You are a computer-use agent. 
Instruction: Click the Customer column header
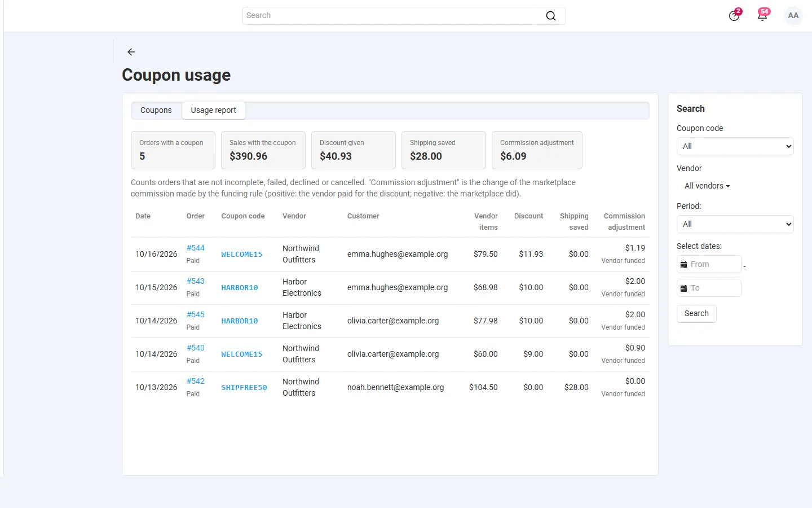click(363, 216)
